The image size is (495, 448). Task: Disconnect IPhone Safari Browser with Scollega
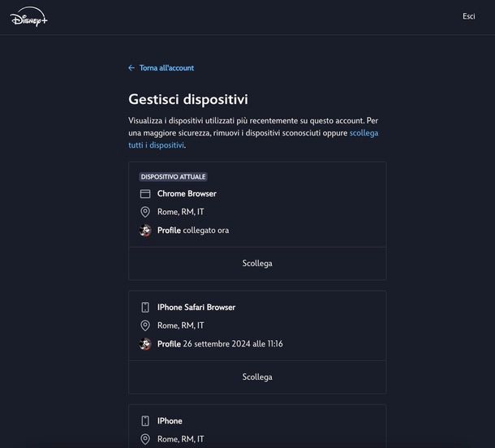click(x=257, y=377)
